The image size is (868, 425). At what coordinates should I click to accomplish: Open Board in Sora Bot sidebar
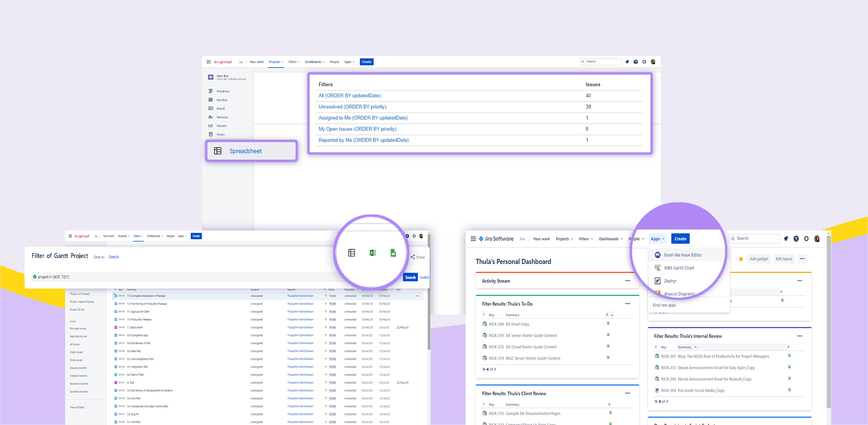click(x=217, y=108)
